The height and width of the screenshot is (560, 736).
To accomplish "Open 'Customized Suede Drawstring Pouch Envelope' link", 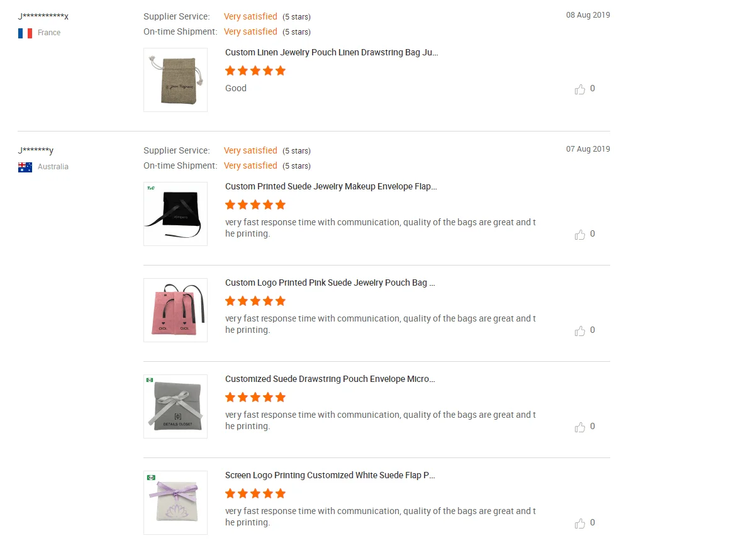I will [x=330, y=379].
